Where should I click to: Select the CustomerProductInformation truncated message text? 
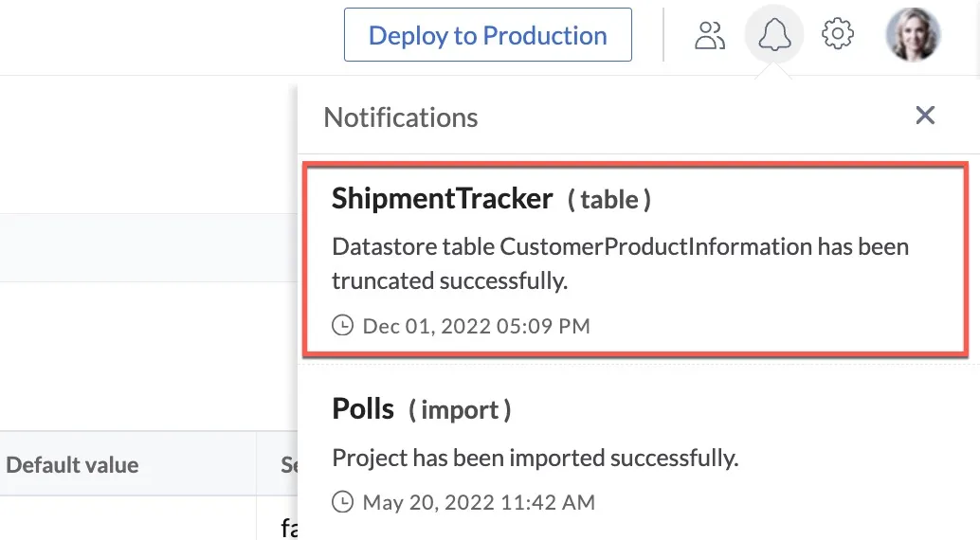pos(620,263)
